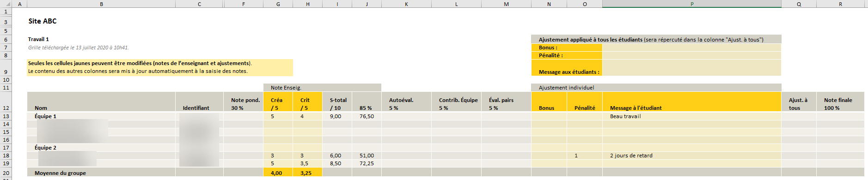This screenshot has height=180, width=868.
Task: Select the Créa score cell for Équipe 1
Action: 278,116
